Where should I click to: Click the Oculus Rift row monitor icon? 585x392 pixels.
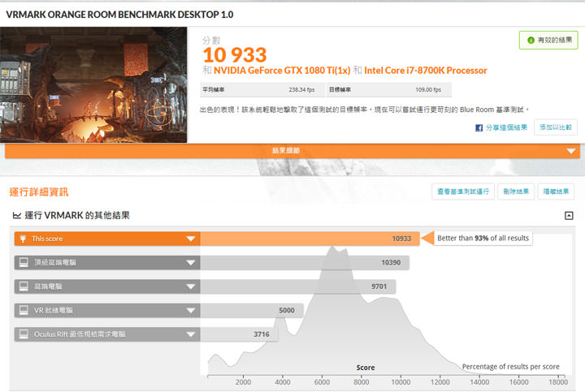tap(22, 334)
